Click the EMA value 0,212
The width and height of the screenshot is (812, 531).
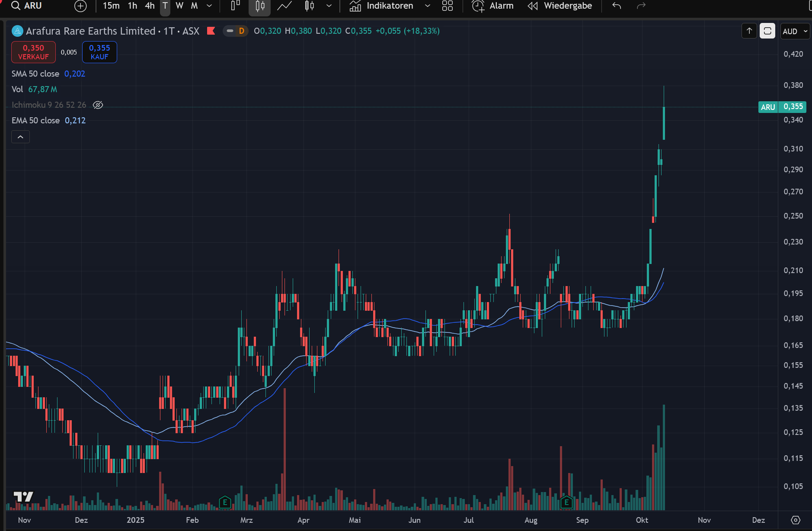[75, 120]
